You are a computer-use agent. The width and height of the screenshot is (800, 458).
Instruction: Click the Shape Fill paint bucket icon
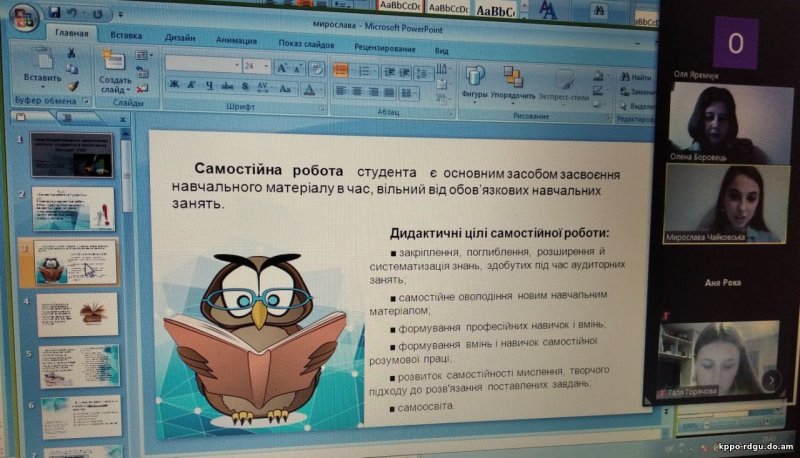coord(599,77)
